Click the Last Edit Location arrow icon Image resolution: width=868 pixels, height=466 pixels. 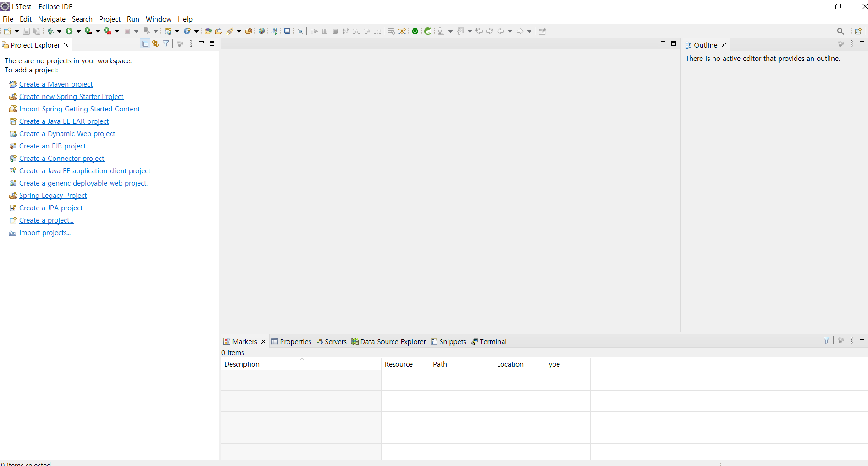pos(479,31)
